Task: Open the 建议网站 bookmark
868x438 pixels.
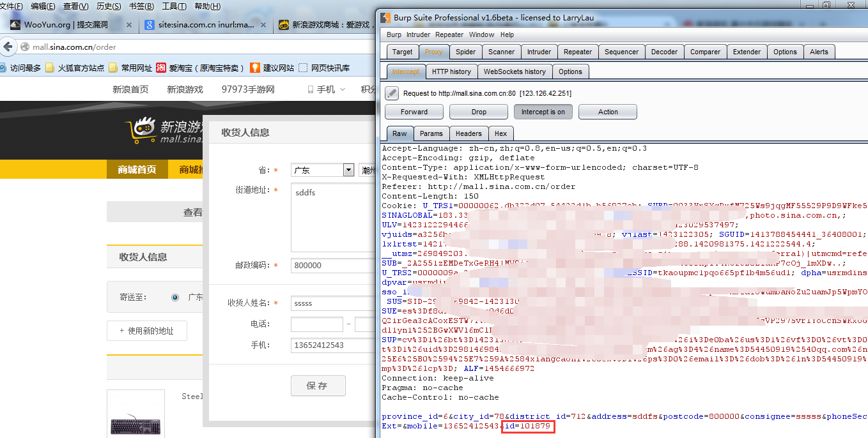Action: (x=273, y=68)
